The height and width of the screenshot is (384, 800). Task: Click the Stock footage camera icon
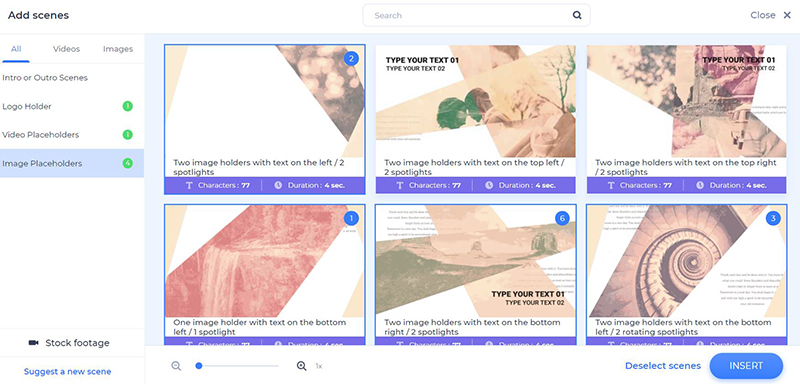coord(34,343)
